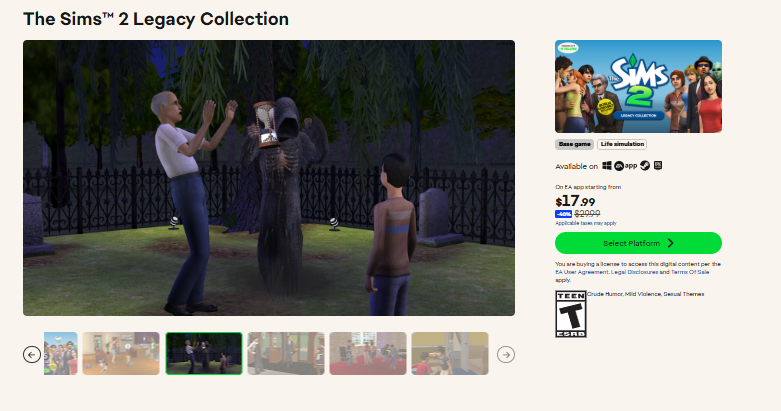Viewport: 781px width, 411px height.
Task: Open the Legal Disclosures link
Action: coord(634,272)
